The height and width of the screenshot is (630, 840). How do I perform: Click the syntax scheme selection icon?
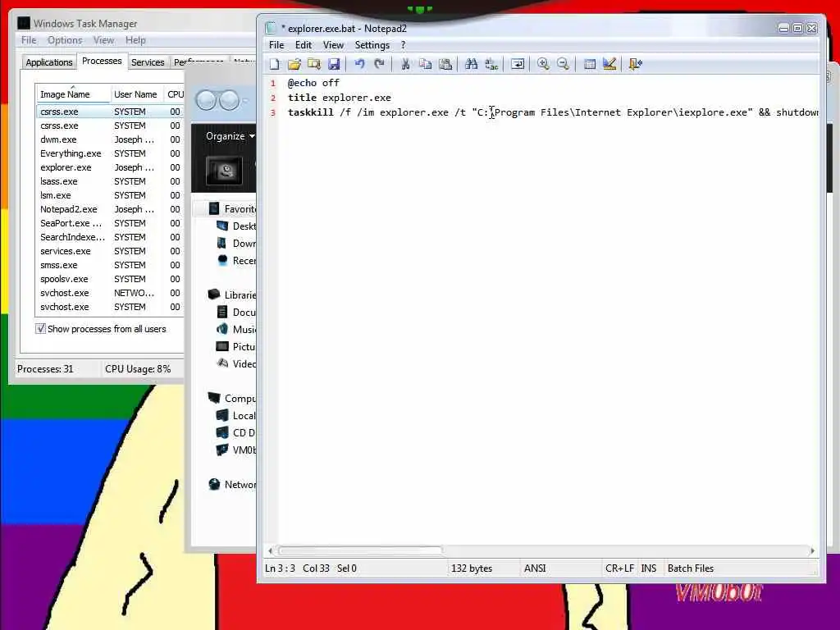tap(589, 64)
